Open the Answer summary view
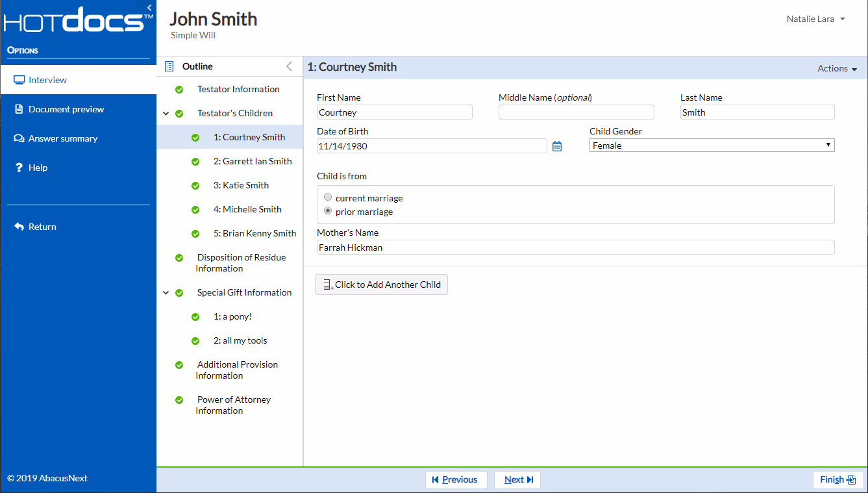This screenshot has height=493, width=868. tap(20, 138)
